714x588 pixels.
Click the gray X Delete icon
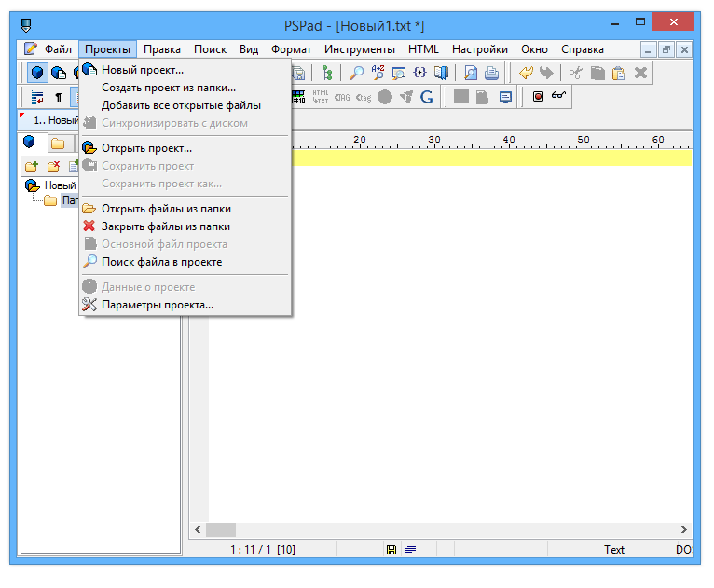pyautogui.click(x=640, y=73)
